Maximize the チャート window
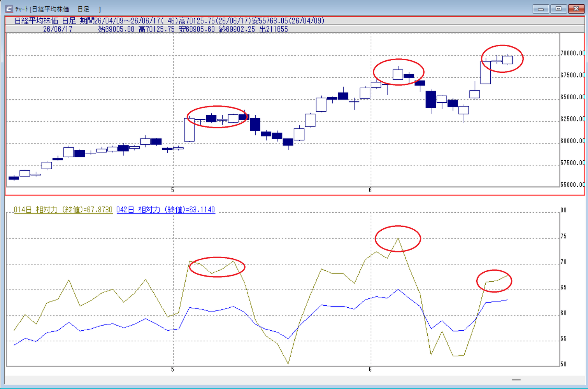 coord(558,9)
